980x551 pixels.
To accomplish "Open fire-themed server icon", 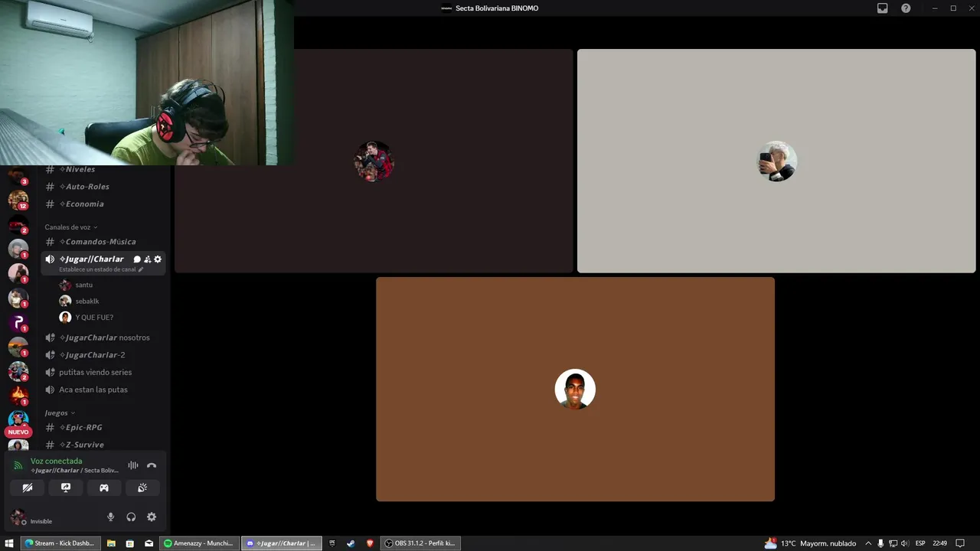I will [18, 396].
